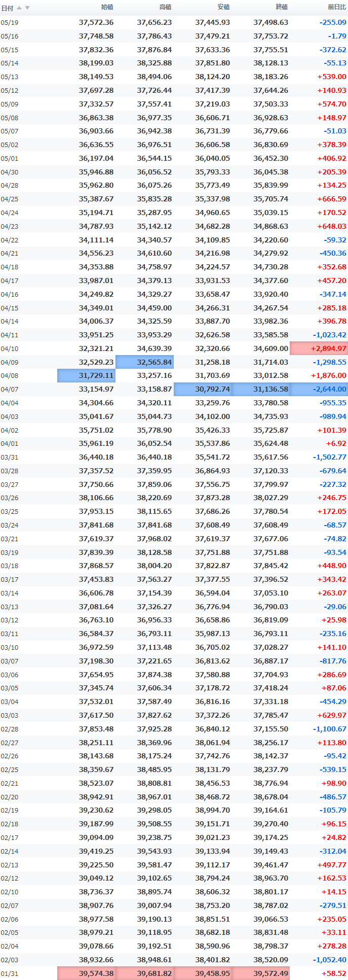
Task: Click the 前日比 column header
Action: [337, 7]
